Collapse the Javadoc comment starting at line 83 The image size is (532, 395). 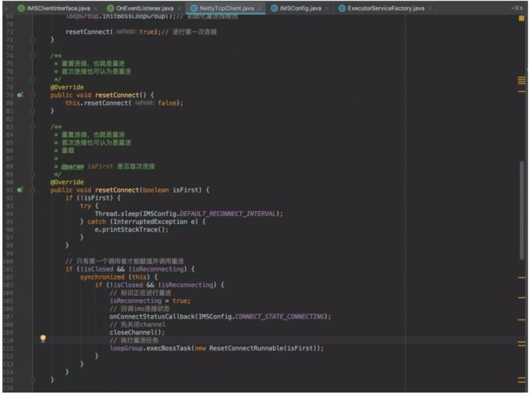click(32, 127)
